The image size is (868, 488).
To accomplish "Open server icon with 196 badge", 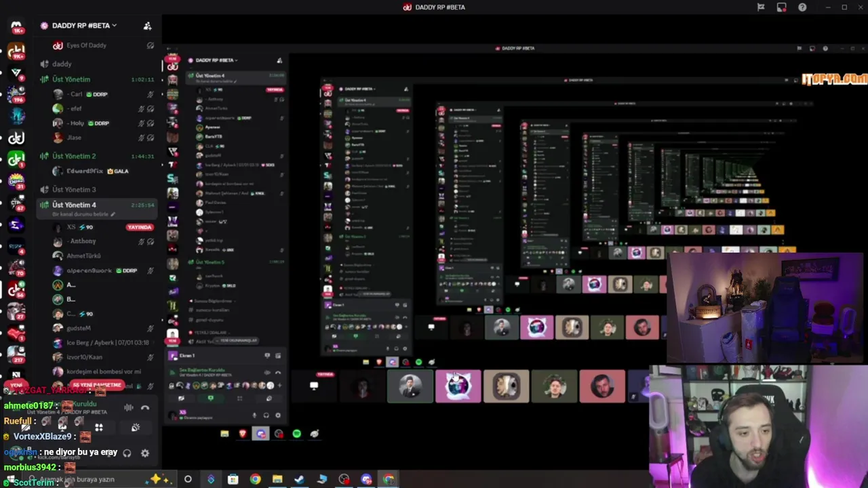I will pos(16,94).
